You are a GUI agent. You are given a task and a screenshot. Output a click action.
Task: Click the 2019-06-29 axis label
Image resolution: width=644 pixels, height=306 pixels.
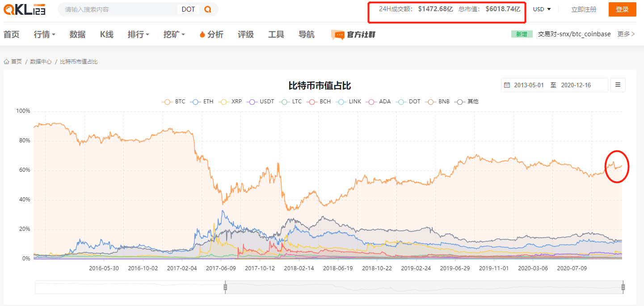coord(455,268)
